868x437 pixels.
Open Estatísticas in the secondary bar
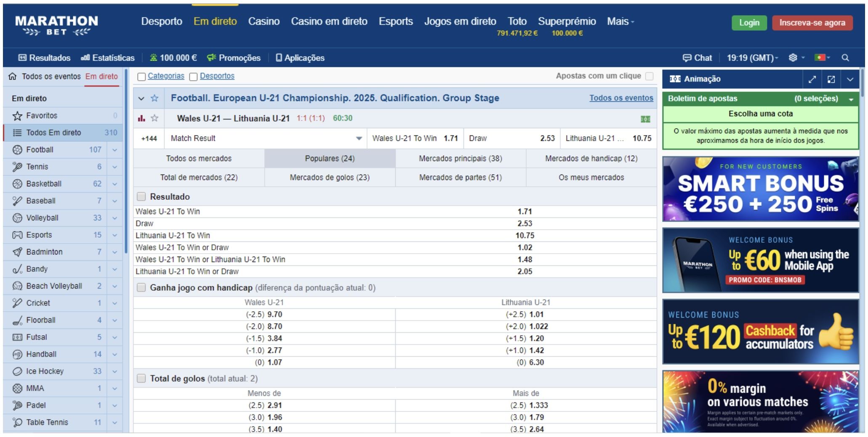point(108,58)
